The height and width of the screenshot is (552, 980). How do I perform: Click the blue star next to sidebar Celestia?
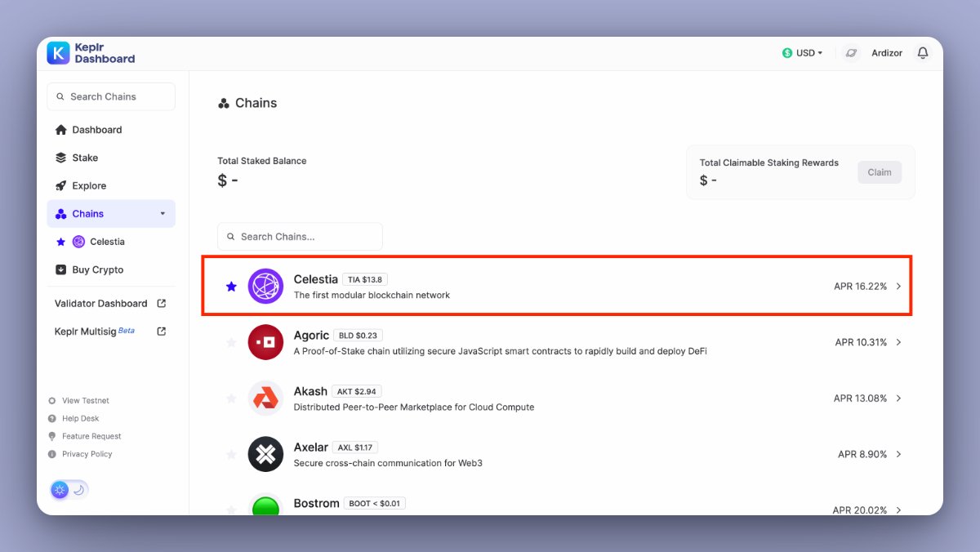tap(60, 242)
